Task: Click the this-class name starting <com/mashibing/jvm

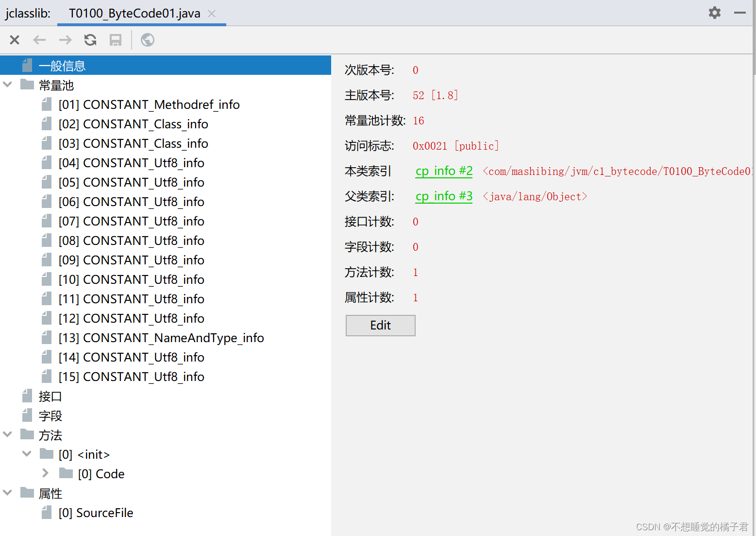Action: click(618, 171)
